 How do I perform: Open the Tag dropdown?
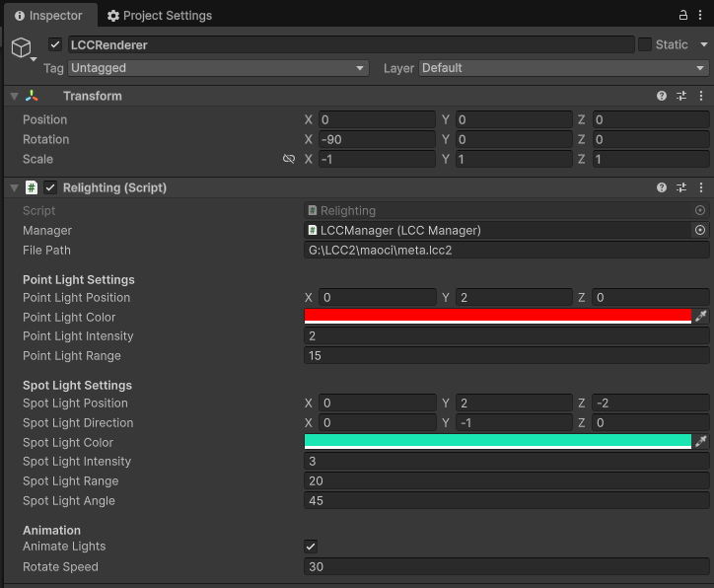coord(218,68)
